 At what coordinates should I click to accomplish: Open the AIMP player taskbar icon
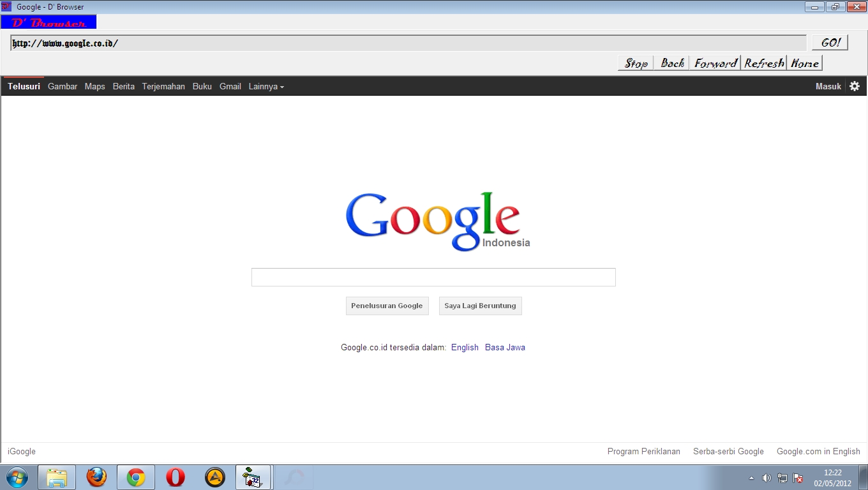click(x=215, y=477)
